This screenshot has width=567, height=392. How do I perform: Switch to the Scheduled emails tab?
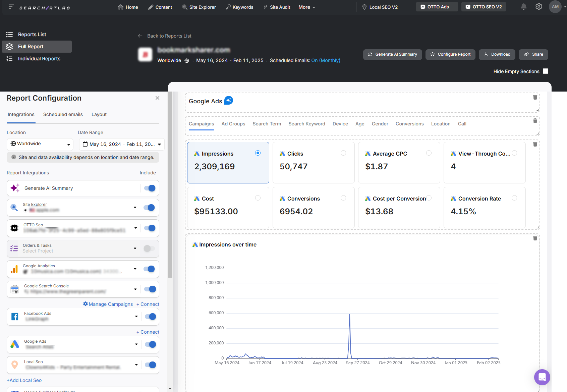click(x=63, y=114)
